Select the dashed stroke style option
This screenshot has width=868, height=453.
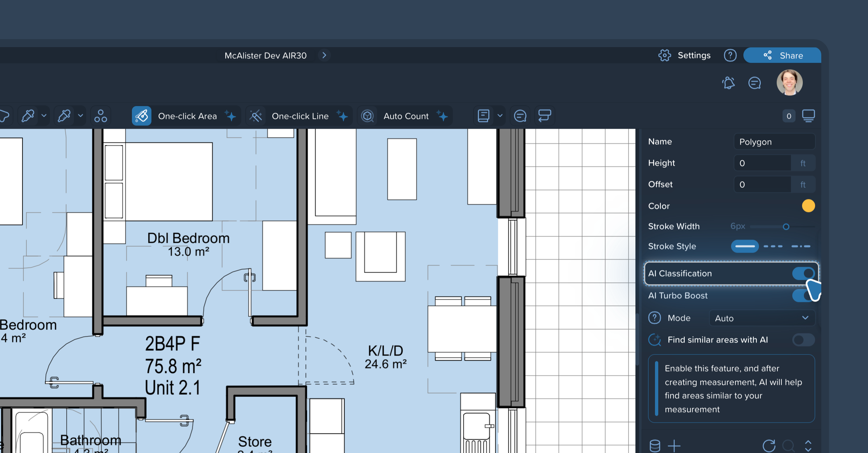[x=773, y=246]
